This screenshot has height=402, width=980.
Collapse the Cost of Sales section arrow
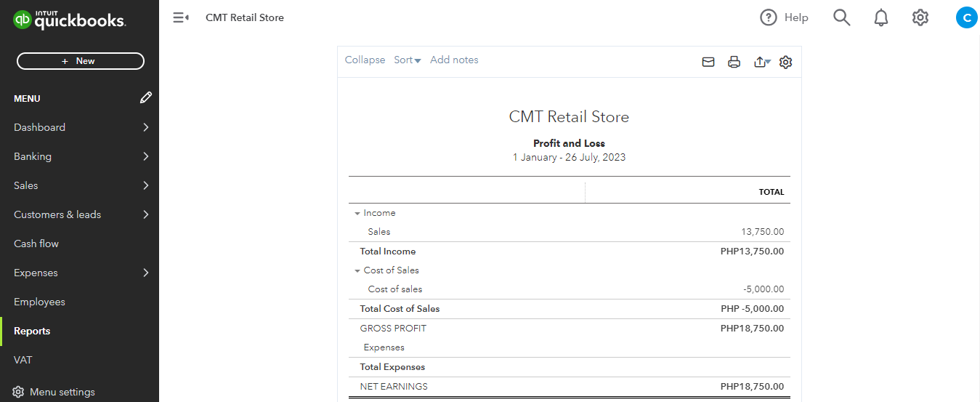pyautogui.click(x=357, y=270)
